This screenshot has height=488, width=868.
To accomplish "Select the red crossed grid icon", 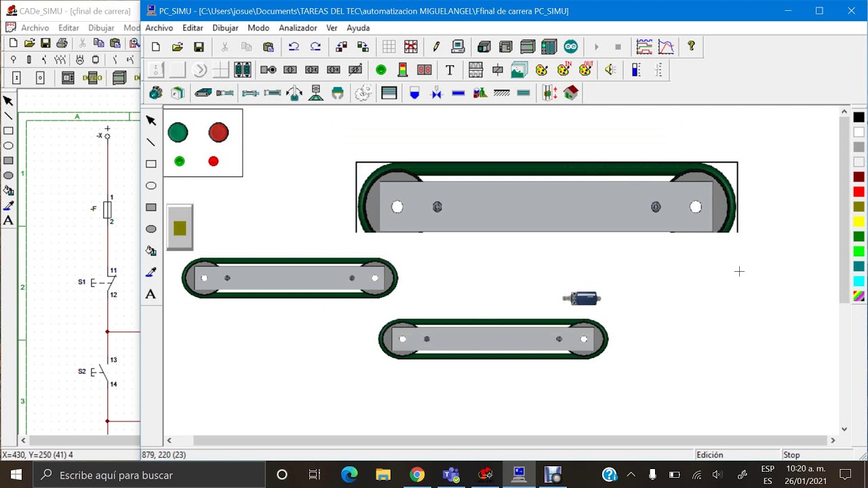I will (x=411, y=47).
